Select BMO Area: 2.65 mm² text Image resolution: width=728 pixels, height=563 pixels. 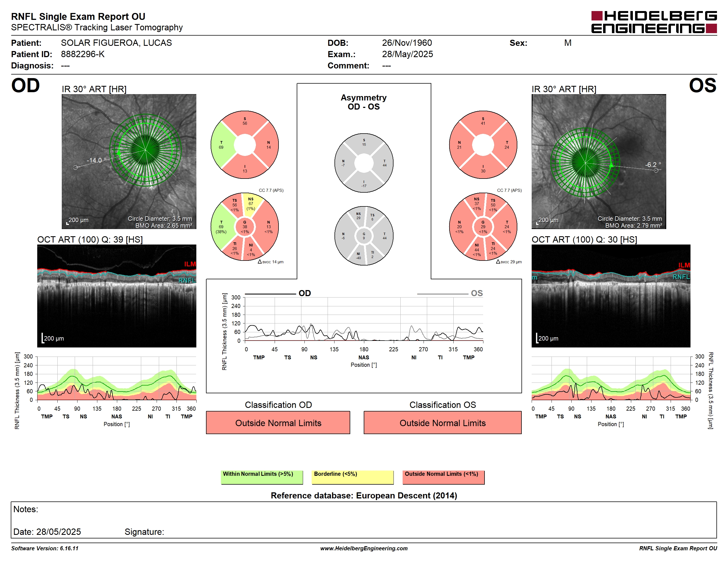point(164,225)
